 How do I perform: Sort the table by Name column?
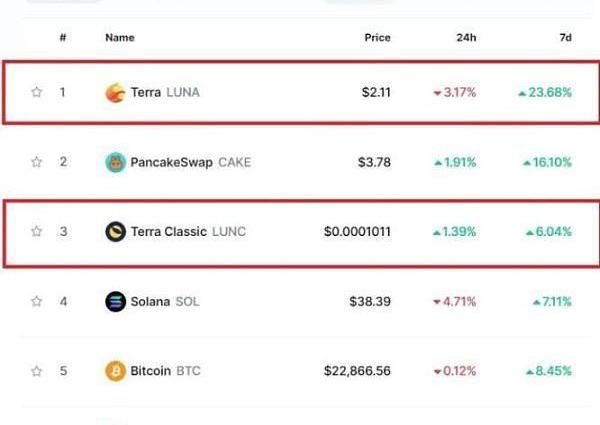coord(119,38)
